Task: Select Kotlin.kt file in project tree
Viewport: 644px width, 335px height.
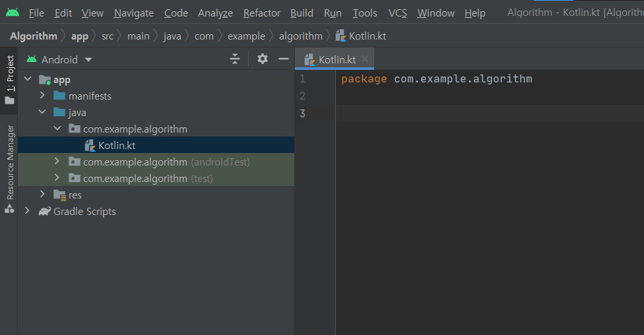Action: click(x=156, y=145)
